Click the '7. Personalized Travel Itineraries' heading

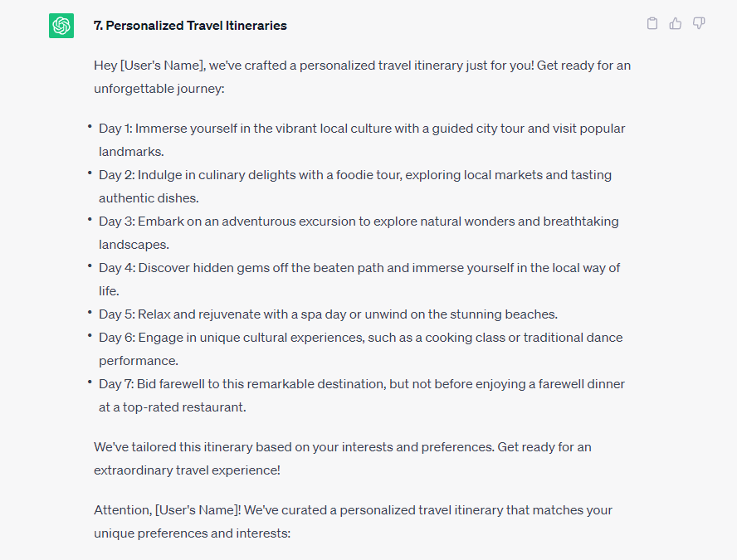[190, 26]
